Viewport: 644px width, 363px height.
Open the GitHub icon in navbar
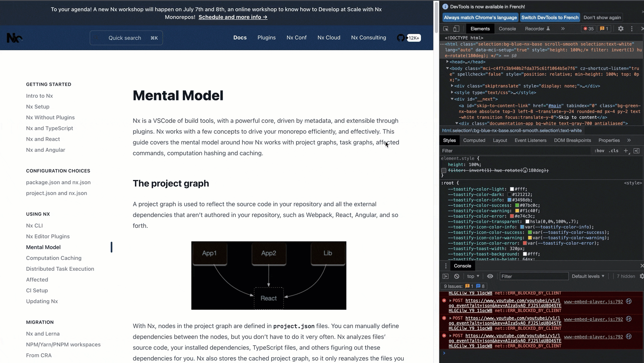[401, 38]
